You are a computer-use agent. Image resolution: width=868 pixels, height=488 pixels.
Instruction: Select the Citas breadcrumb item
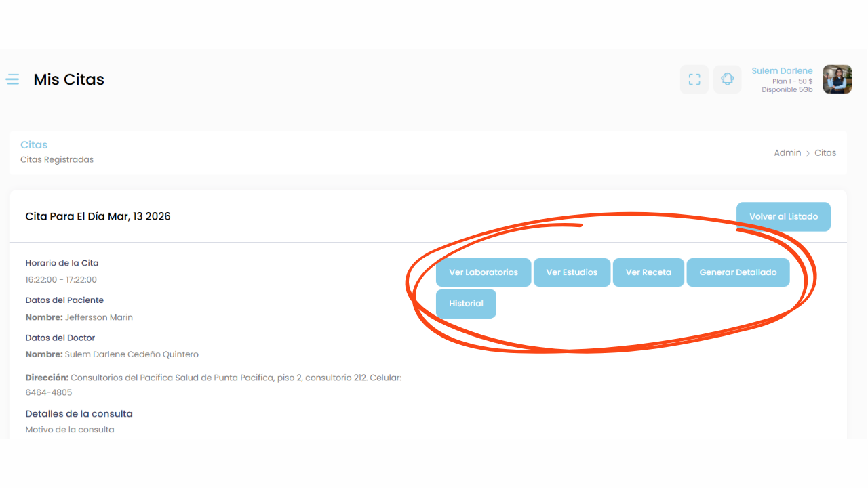point(825,153)
